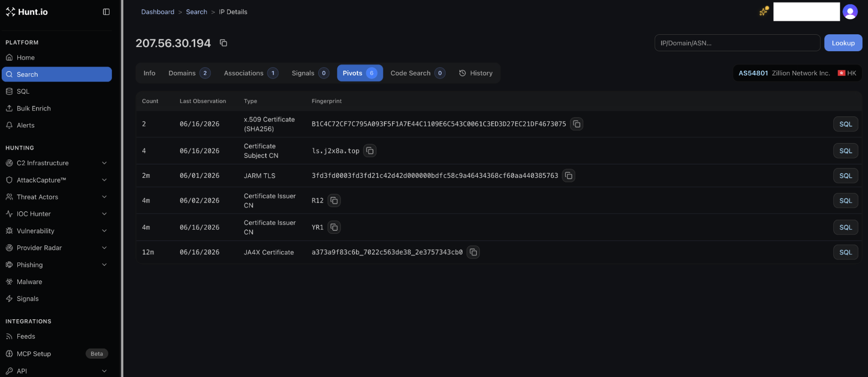Open the Malware section
This screenshot has height=377, width=868.
point(56,282)
